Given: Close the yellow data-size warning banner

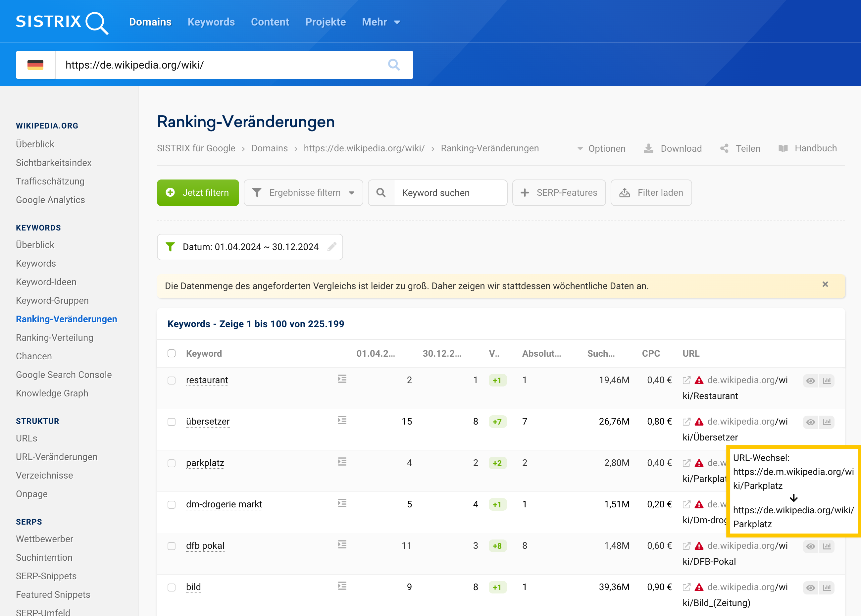Looking at the screenshot, I should click(825, 284).
